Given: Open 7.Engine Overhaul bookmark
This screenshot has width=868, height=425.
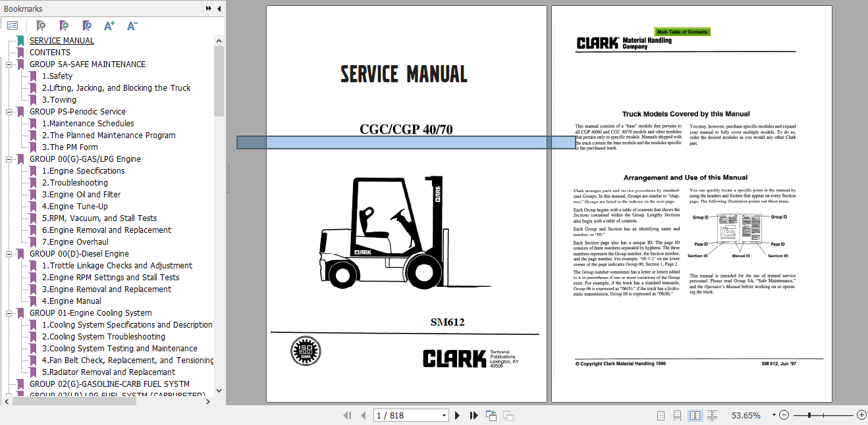Looking at the screenshot, I should pos(75,241).
